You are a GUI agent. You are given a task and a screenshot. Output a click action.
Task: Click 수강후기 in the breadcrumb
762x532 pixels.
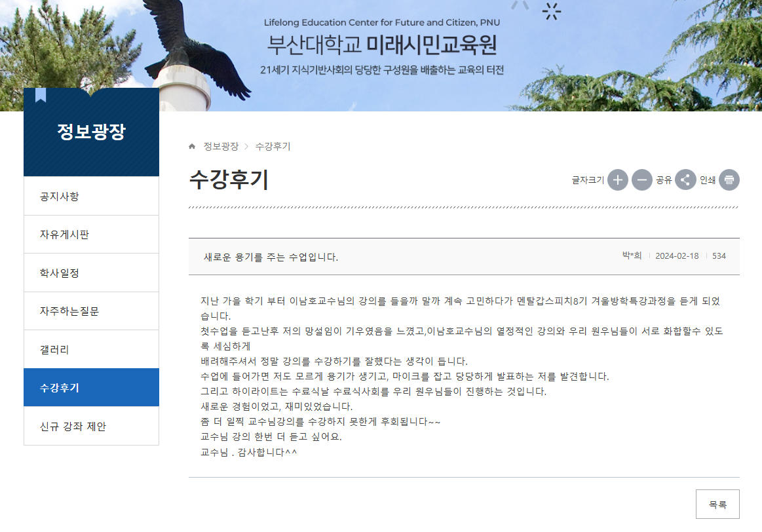[x=273, y=146]
